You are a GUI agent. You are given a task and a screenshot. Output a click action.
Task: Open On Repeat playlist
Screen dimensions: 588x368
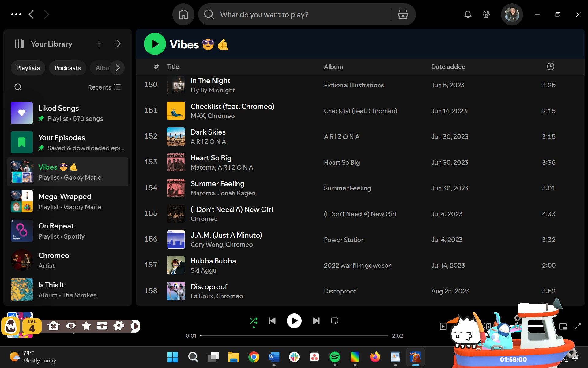pyautogui.click(x=67, y=231)
